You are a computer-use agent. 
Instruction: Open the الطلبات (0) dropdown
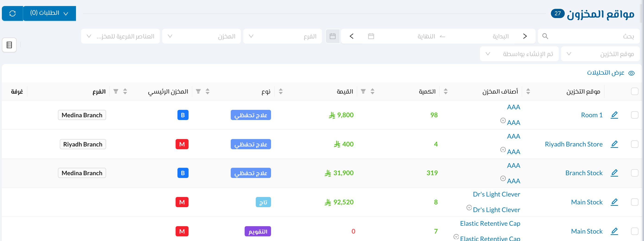point(50,13)
